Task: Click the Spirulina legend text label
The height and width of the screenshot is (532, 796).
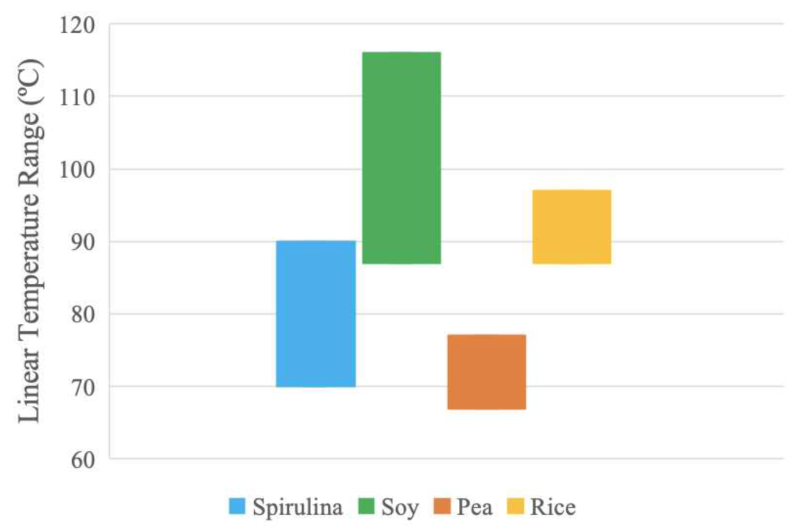Action: click(297, 508)
